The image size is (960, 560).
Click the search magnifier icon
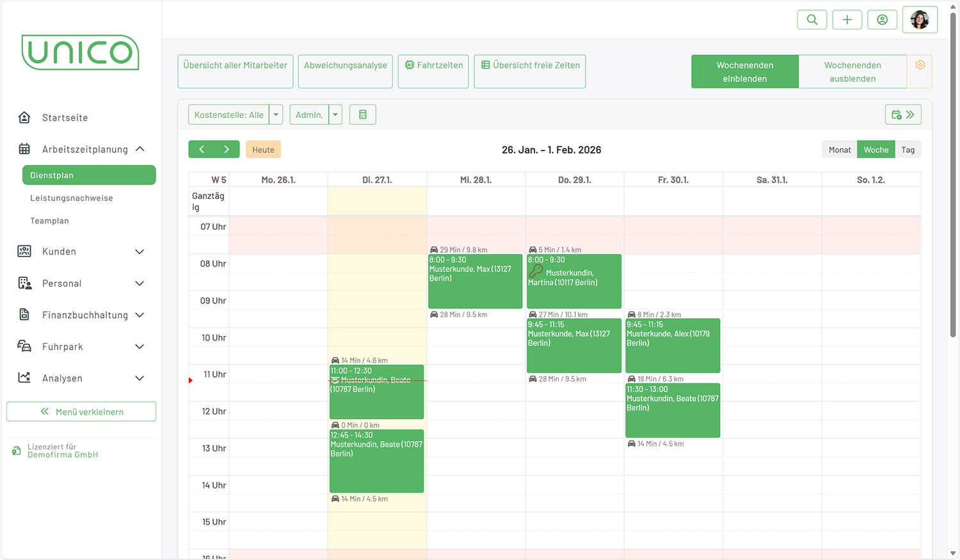coord(812,20)
